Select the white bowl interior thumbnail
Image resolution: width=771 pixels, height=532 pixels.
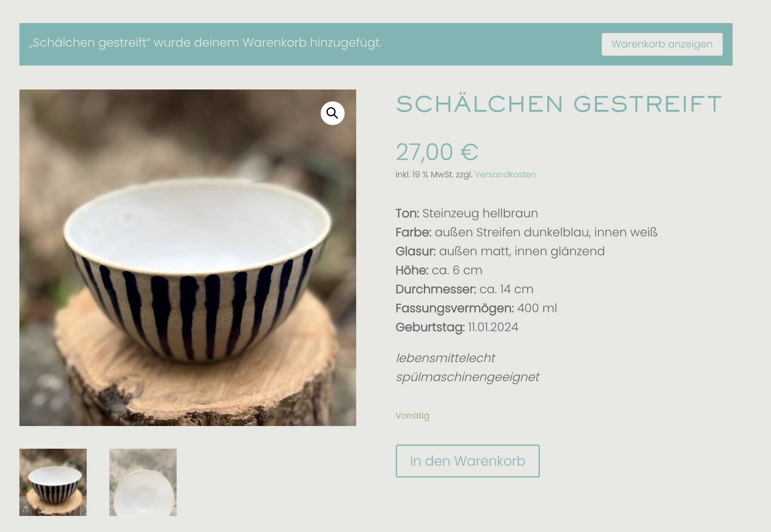[x=143, y=482]
